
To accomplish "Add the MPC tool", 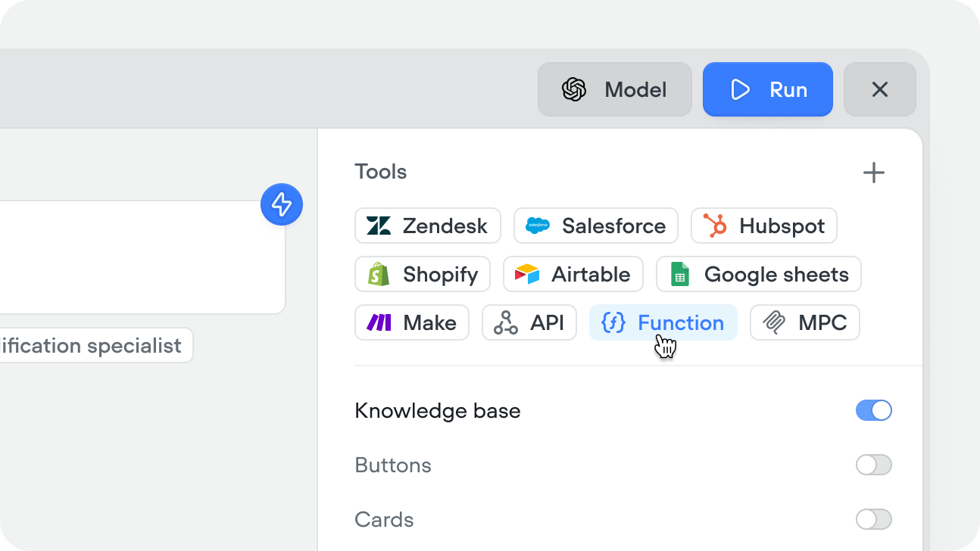I will (x=804, y=322).
